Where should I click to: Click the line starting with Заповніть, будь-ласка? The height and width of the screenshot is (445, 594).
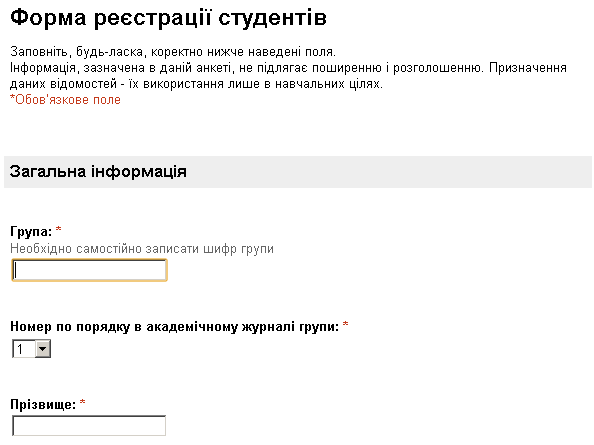(x=173, y=52)
